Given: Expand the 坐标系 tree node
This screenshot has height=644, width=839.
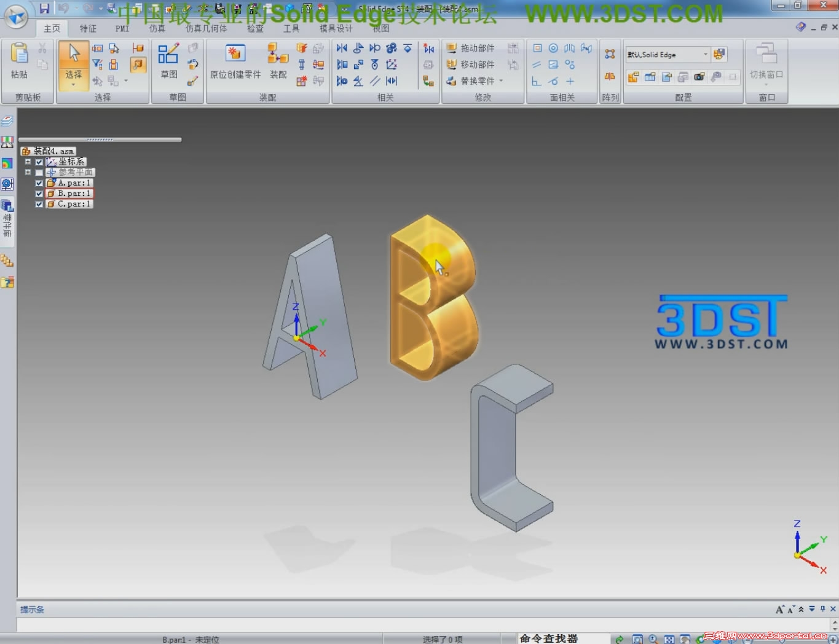Looking at the screenshot, I should click(27, 162).
